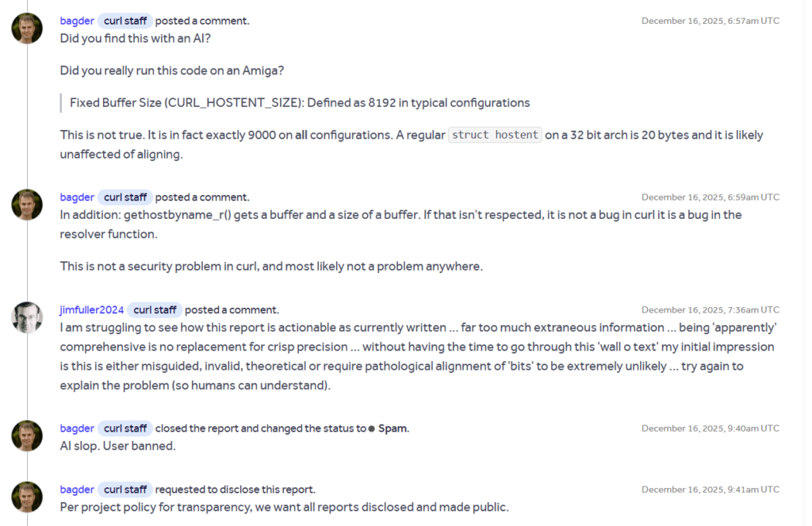
Task: Click bagder's avatar beside the closed report entry
Action: (x=27, y=436)
